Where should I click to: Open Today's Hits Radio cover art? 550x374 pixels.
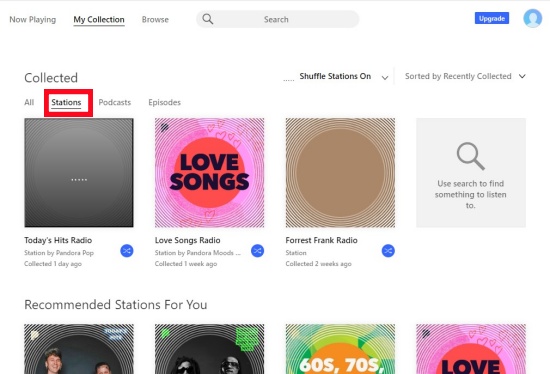[x=79, y=173]
